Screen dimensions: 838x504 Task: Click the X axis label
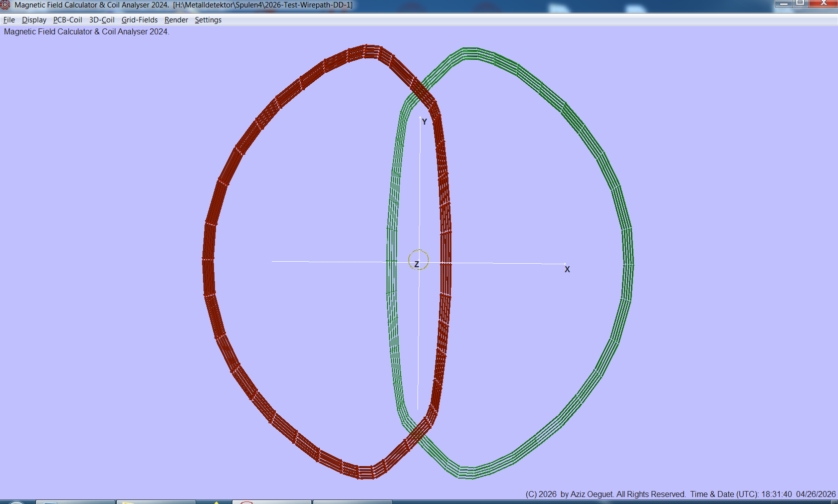567,269
